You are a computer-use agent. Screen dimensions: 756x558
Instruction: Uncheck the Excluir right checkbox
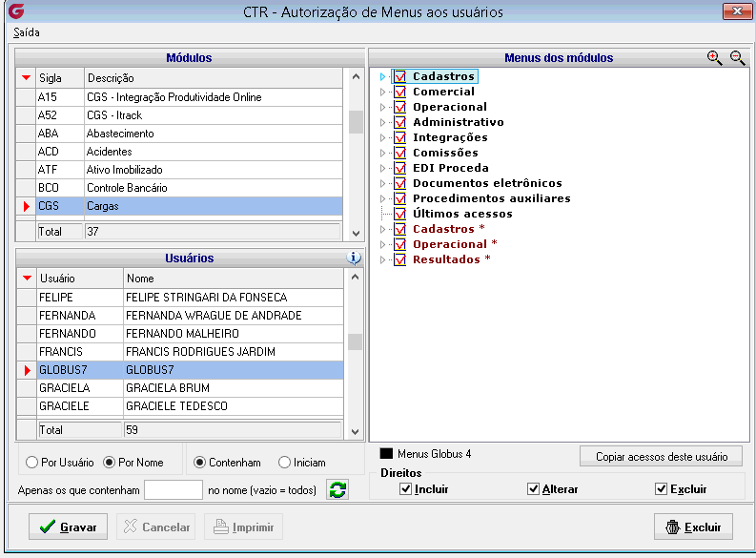click(661, 489)
